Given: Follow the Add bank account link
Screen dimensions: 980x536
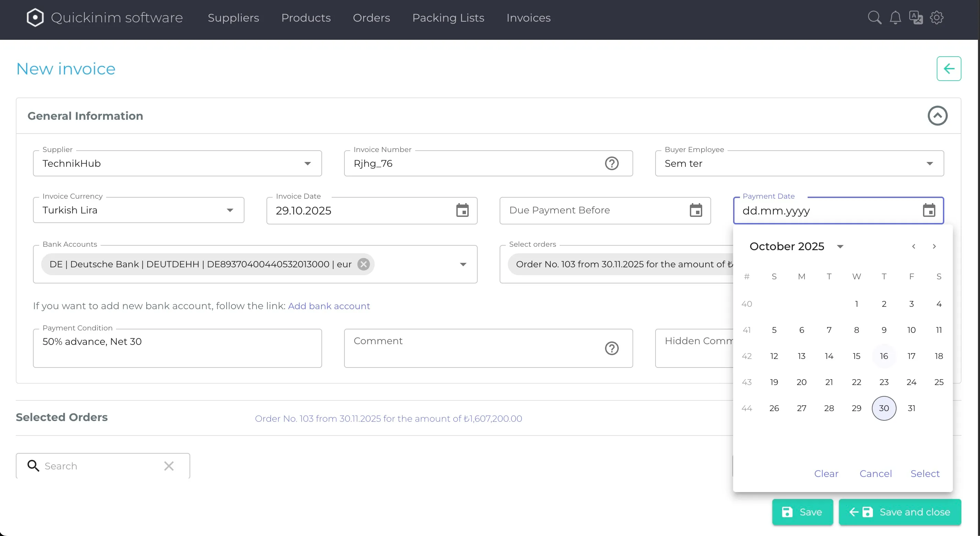Looking at the screenshot, I should click(x=329, y=306).
